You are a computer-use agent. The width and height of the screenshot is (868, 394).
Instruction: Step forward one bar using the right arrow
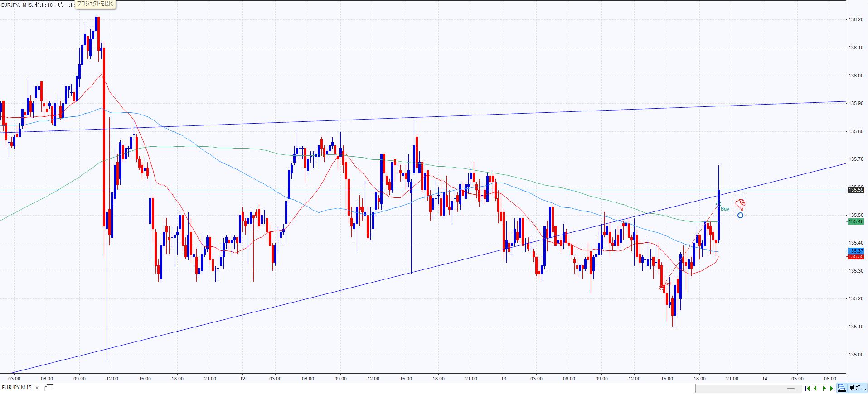coord(824,388)
